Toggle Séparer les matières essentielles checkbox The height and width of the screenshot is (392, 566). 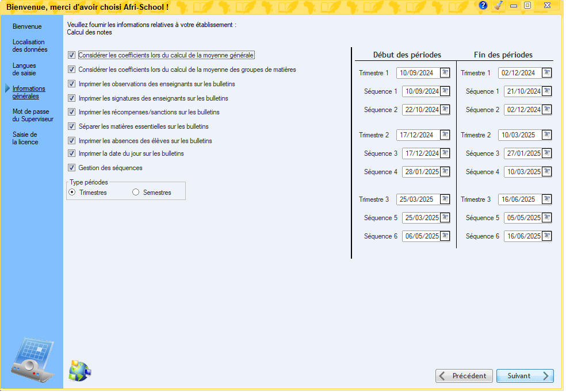[x=72, y=127]
